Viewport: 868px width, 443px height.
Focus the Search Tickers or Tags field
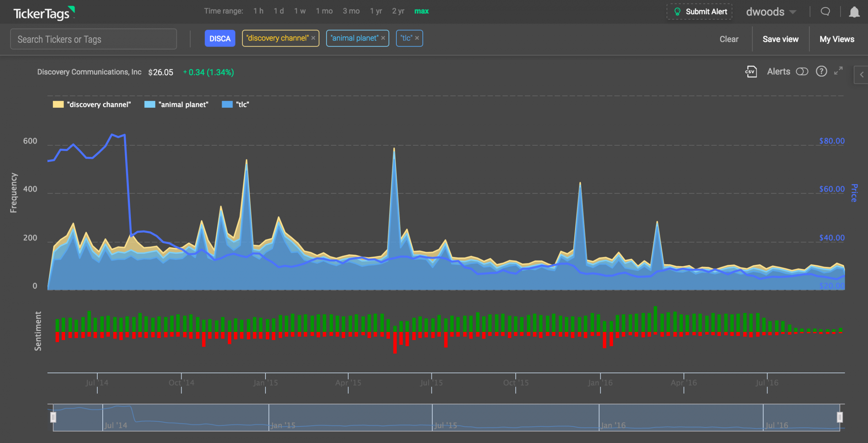[x=94, y=39]
